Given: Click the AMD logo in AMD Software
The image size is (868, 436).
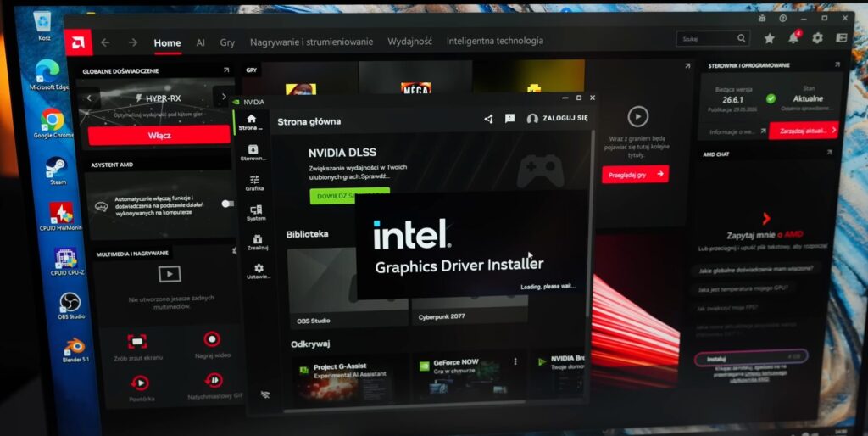Looking at the screenshot, I should coord(78,42).
